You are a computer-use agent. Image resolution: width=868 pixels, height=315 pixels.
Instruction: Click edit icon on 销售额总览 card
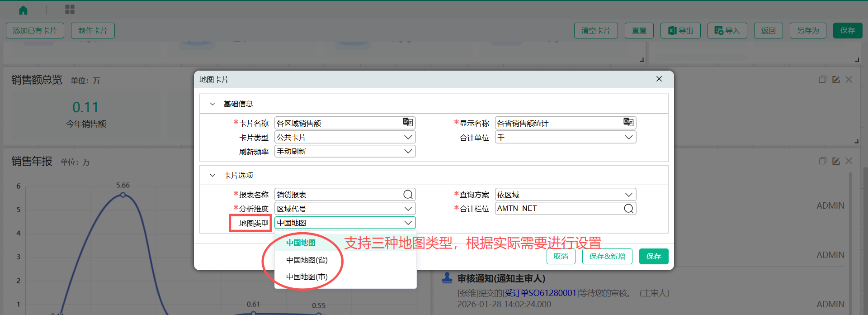(x=836, y=80)
